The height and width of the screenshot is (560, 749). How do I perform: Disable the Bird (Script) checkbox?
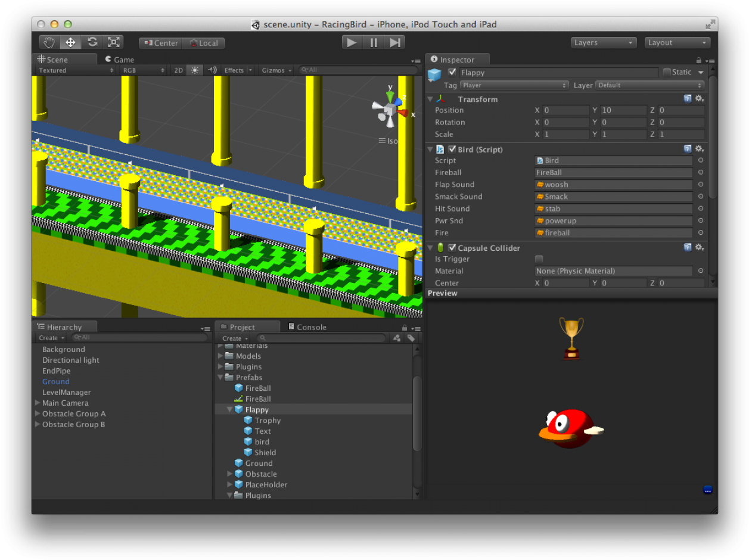tap(452, 149)
